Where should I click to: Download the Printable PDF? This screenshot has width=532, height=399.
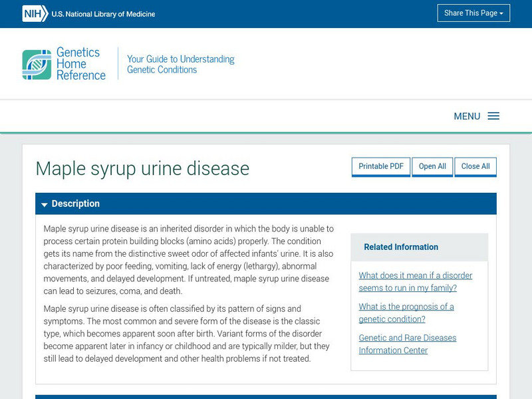(380, 166)
